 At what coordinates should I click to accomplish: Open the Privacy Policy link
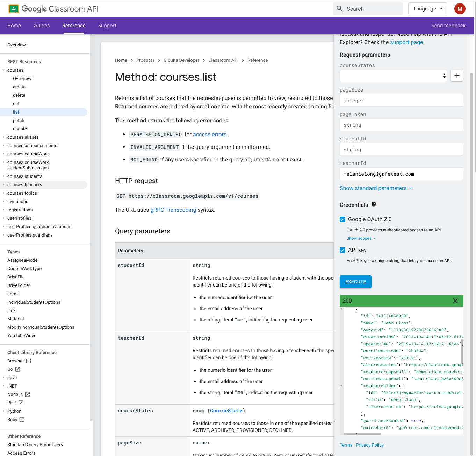click(x=370, y=445)
